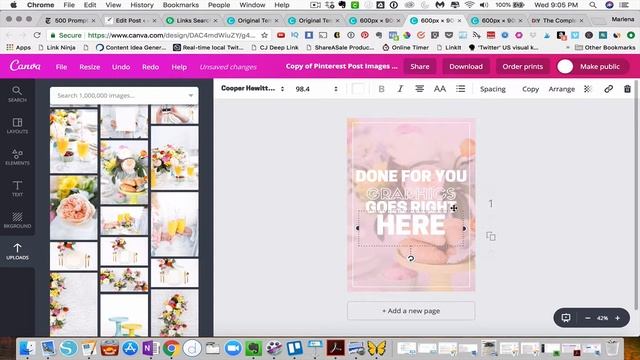This screenshot has width=640, height=360.
Task: Open the presentation/comment icon near zoom
Action: pyautogui.click(x=566, y=318)
